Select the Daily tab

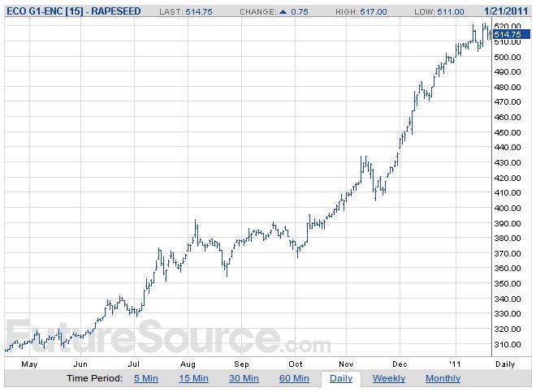[x=341, y=379]
